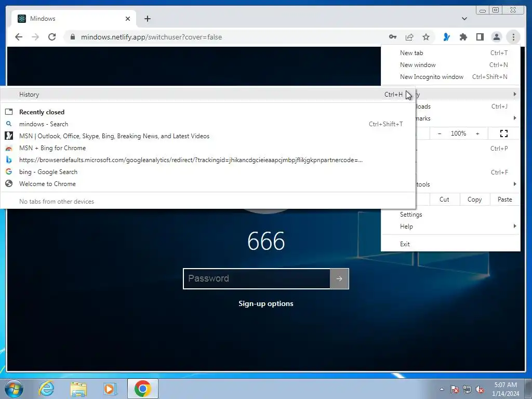
Task: Reopen 'MSN + Bing for Chrome' entry
Action: pyautogui.click(x=208, y=148)
